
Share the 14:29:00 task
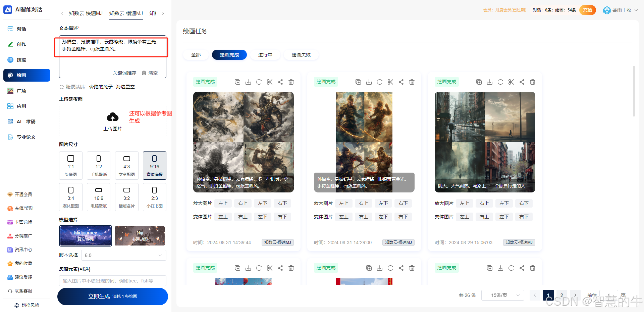coord(401,82)
